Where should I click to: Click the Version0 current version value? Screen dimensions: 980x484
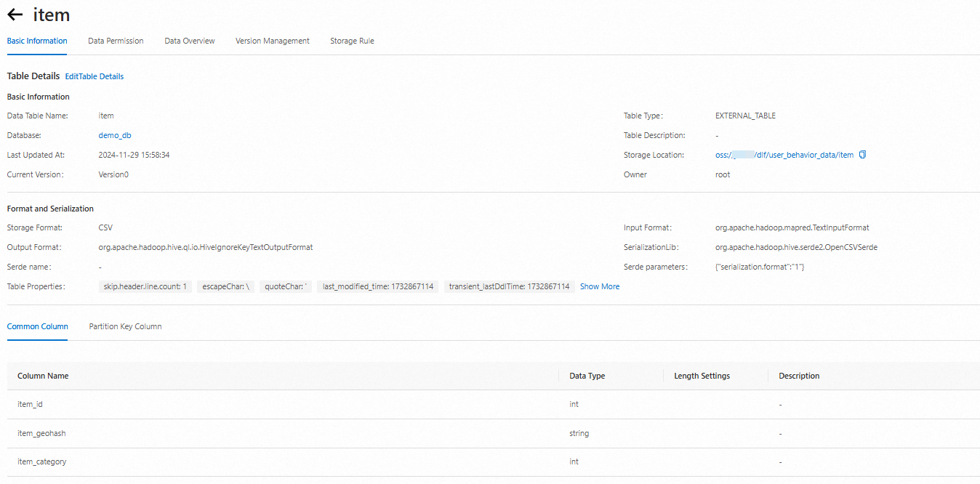tap(113, 174)
